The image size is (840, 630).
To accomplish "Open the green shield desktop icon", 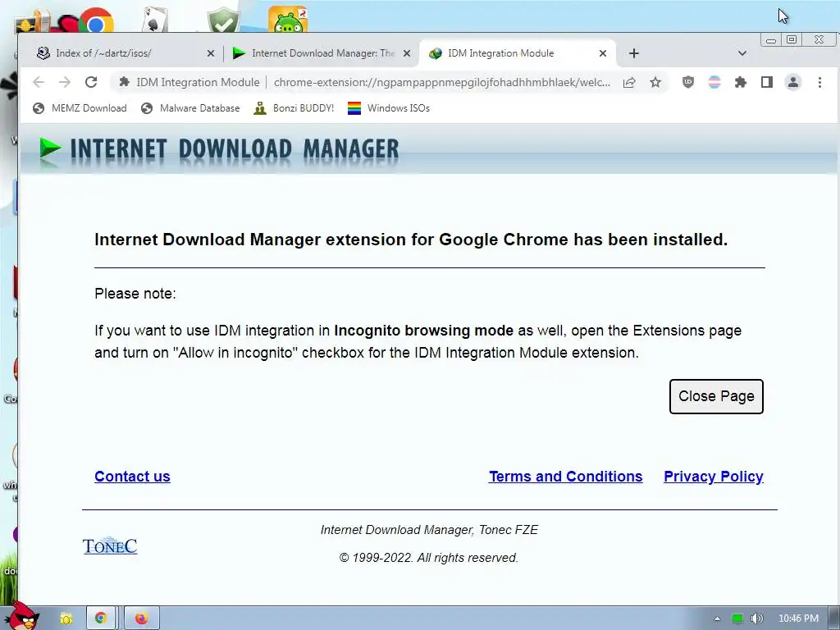I will pyautogui.click(x=223, y=21).
